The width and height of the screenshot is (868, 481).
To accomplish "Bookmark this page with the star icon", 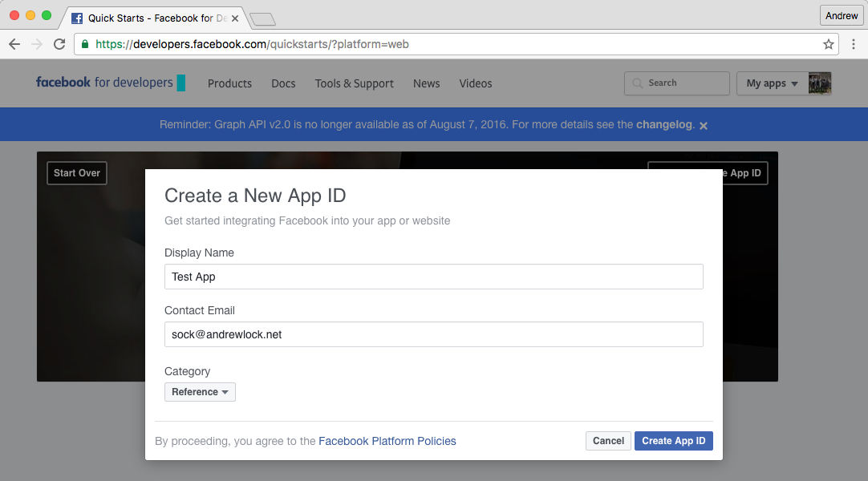I will point(828,44).
